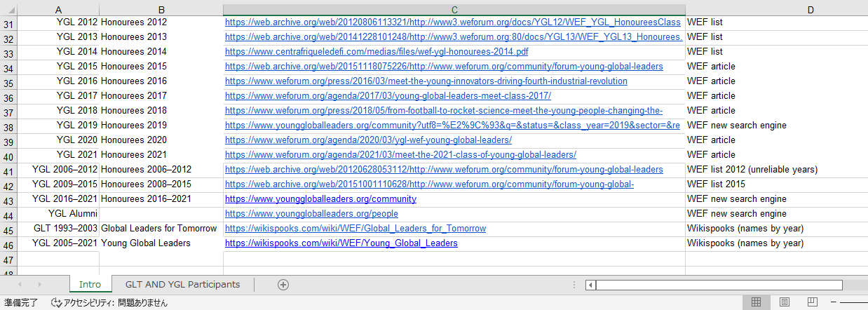Open GLT AND YGL Participants sheet tab

coord(182,285)
